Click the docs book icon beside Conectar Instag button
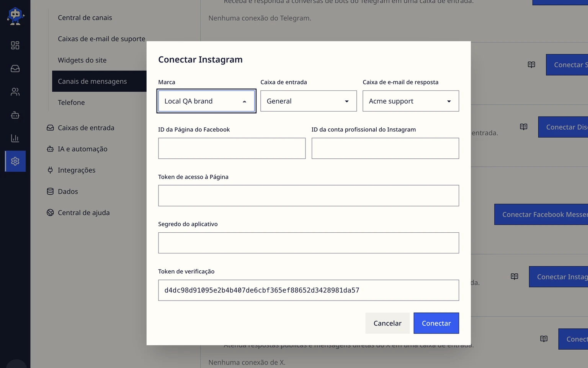This screenshot has height=368, width=588. tap(514, 277)
